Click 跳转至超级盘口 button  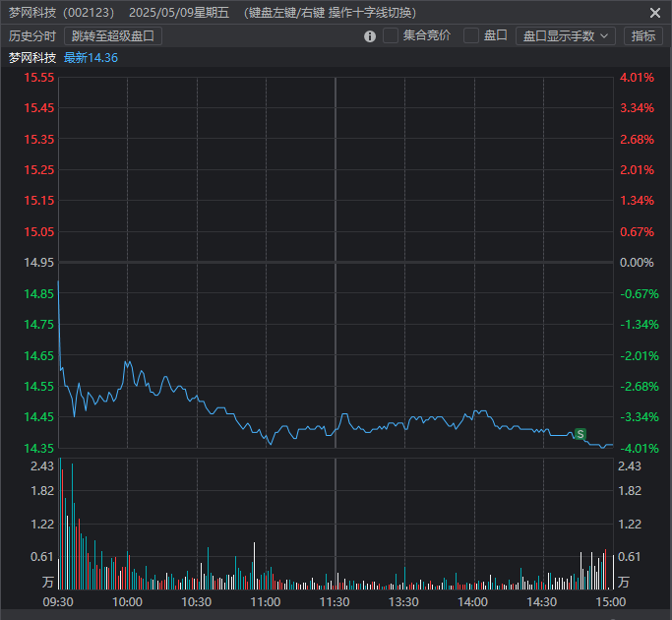(113, 35)
